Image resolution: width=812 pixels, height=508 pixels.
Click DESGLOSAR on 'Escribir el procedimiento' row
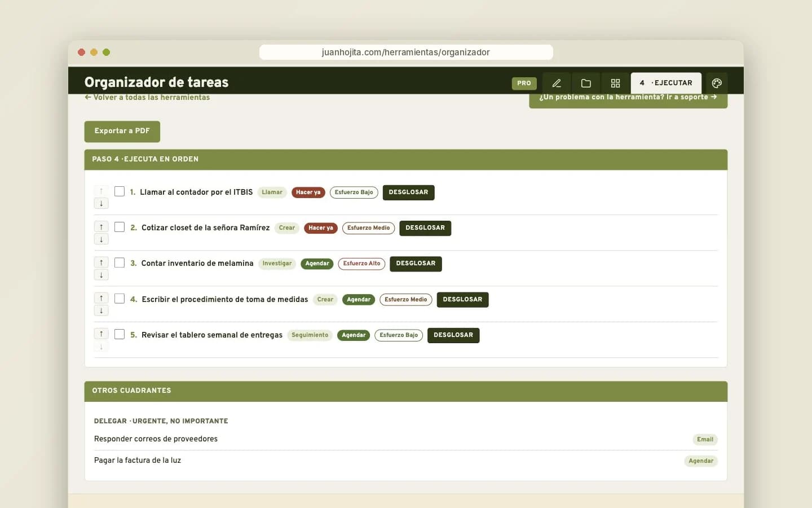(462, 300)
